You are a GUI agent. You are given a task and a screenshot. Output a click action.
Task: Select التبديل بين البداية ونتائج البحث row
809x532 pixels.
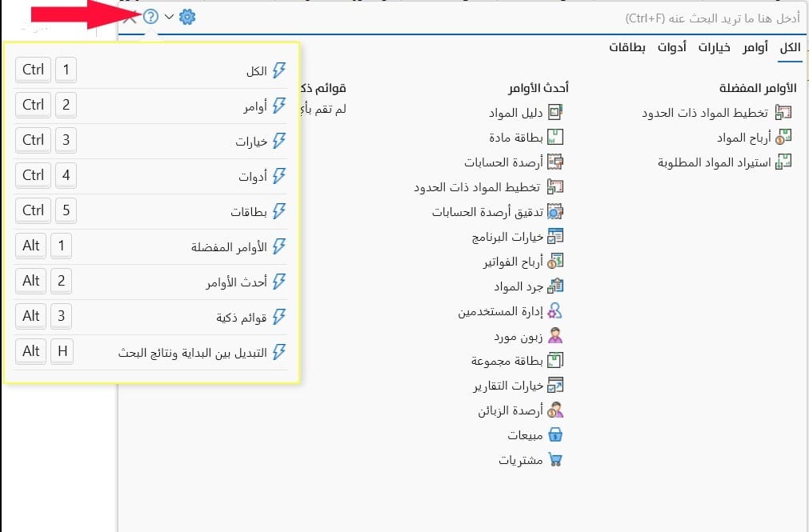click(x=150, y=352)
